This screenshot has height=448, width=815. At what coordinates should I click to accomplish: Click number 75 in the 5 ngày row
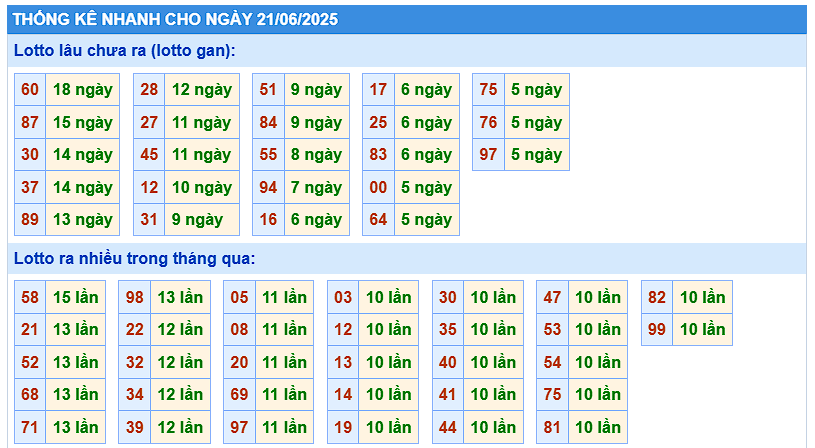tap(489, 89)
